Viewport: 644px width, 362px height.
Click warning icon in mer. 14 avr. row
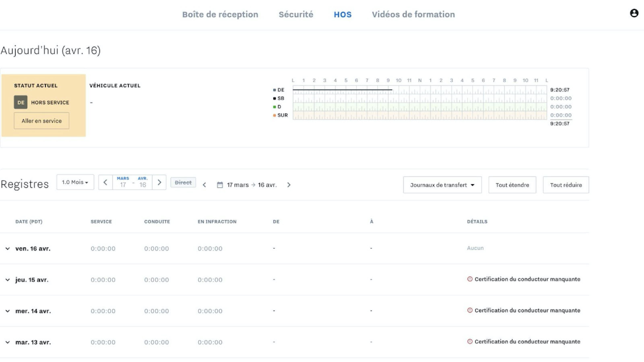470,310
